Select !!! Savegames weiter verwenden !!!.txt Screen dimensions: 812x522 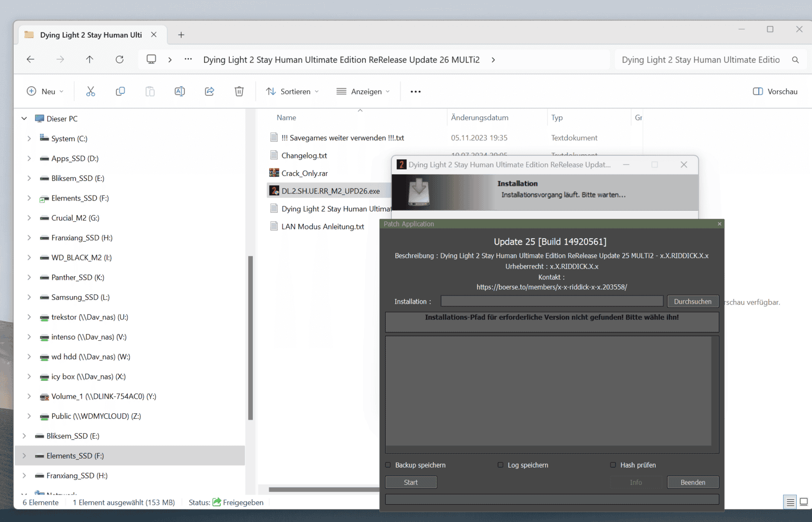pyautogui.click(x=343, y=138)
